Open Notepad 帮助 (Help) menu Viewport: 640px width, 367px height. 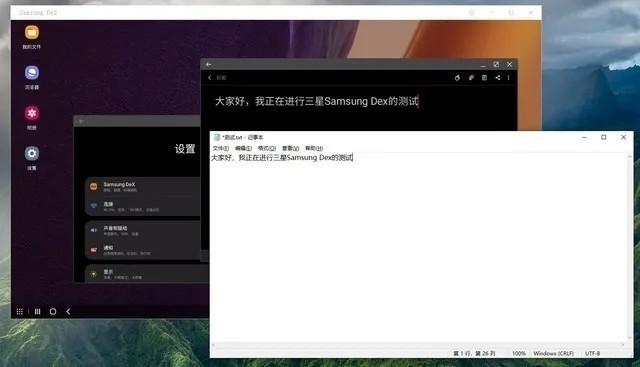[x=314, y=148]
